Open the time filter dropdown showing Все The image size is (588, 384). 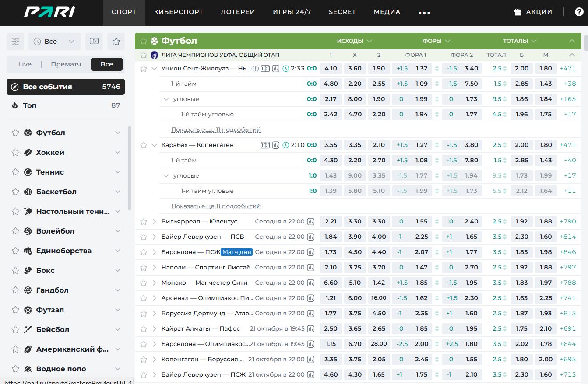point(55,42)
